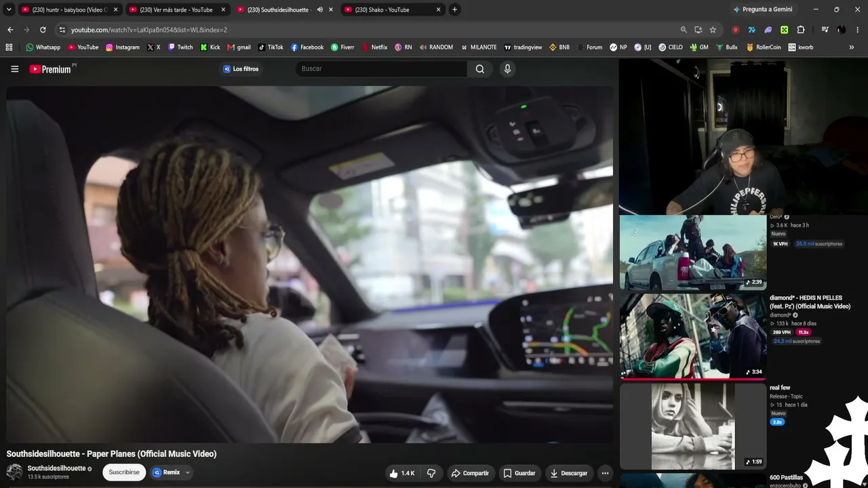Image resolution: width=868 pixels, height=488 pixels.
Task: Show more bookmarks with double chevron
Action: click(x=851, y=47)
